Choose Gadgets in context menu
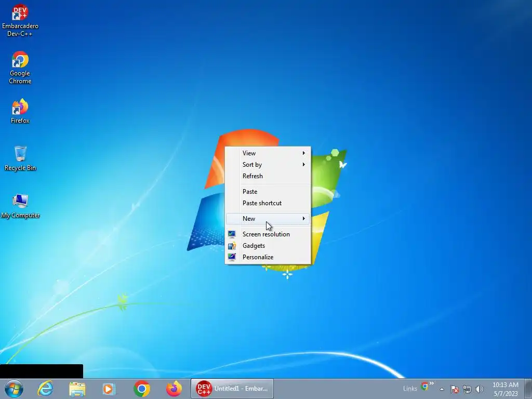The height and width of the screenshot is (399, 532). (268, 246)
